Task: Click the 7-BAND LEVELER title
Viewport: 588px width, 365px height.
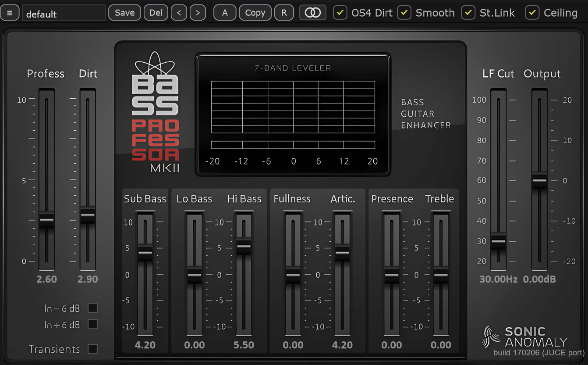Action: (293, 68)
